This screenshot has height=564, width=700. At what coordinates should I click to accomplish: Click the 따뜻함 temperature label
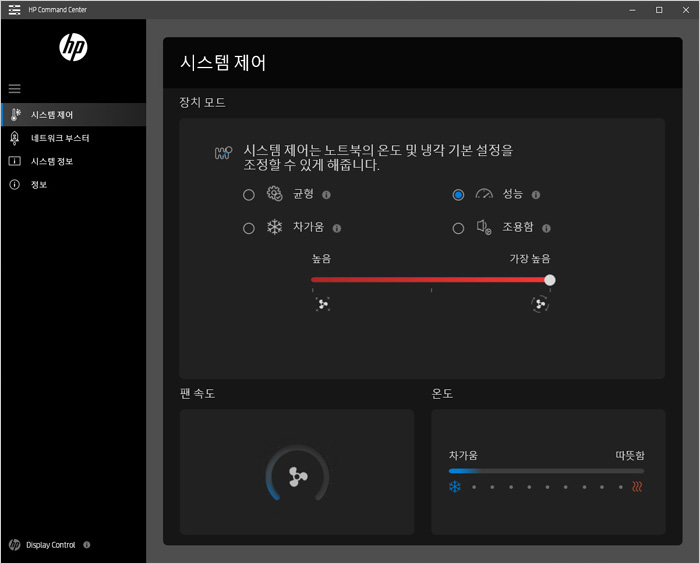pyautogui.click(x=630, y=455)
